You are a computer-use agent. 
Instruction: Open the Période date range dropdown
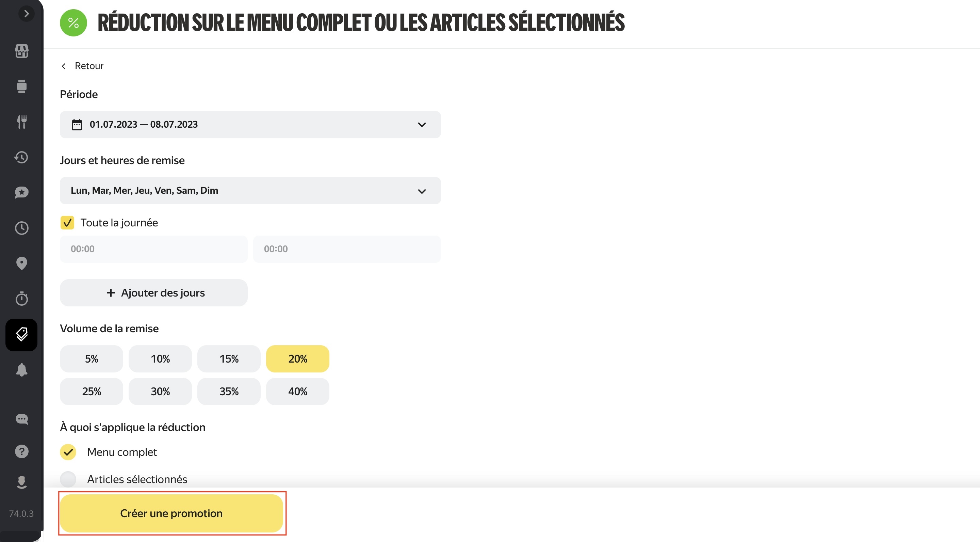tap(250, 125)
